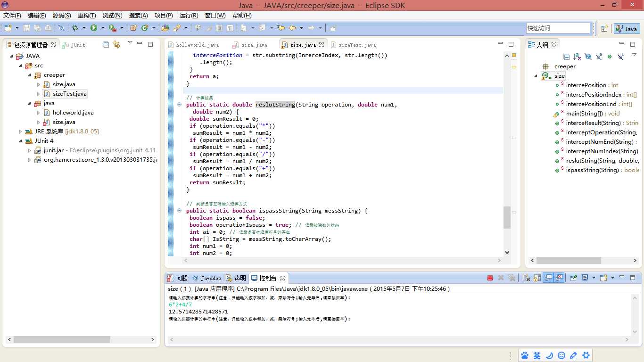Toggle Hide Non-Public Members in outline
The width and height of the screenshot is (644, 362).
[x=610, y=57]
